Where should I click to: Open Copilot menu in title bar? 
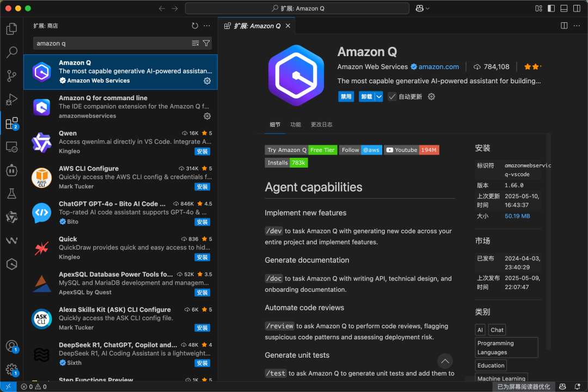(x=422, y=8)
